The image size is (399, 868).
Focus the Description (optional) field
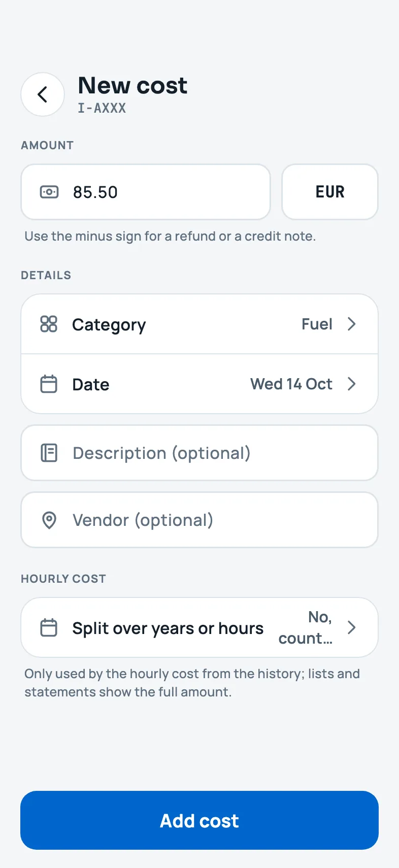[199, 453]
